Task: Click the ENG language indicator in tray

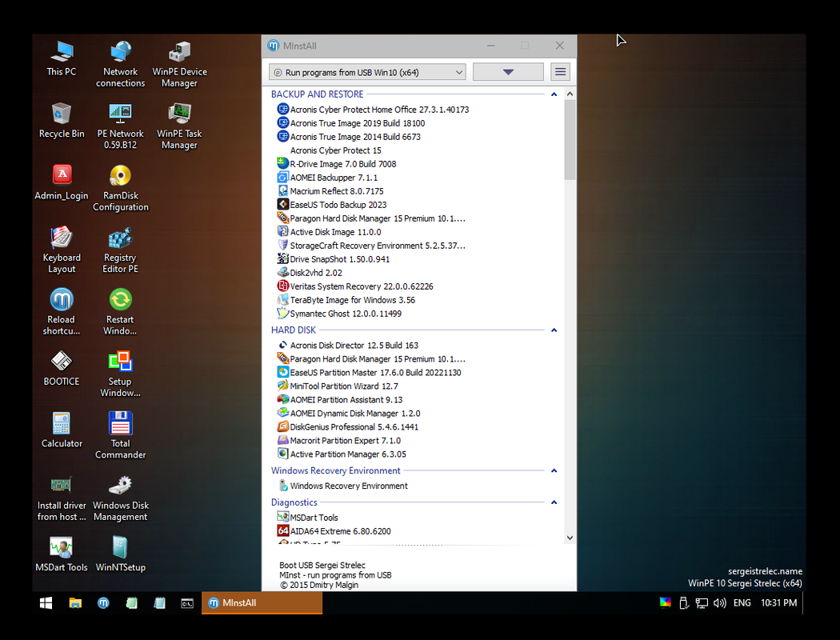Action: click(742, 603)
